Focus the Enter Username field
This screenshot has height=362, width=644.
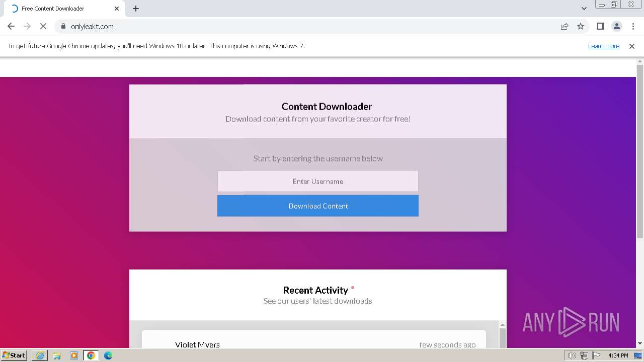click(x=318, y=181)
